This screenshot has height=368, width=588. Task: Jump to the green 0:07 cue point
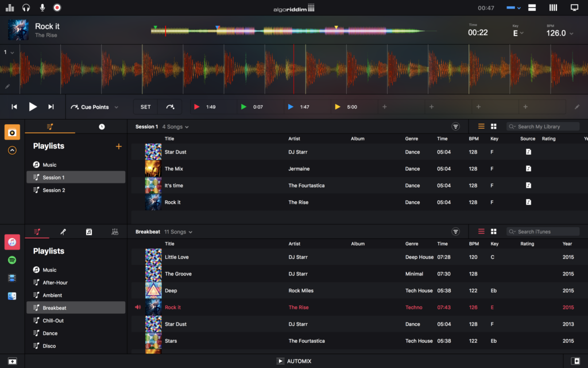[x=253, y=107]
